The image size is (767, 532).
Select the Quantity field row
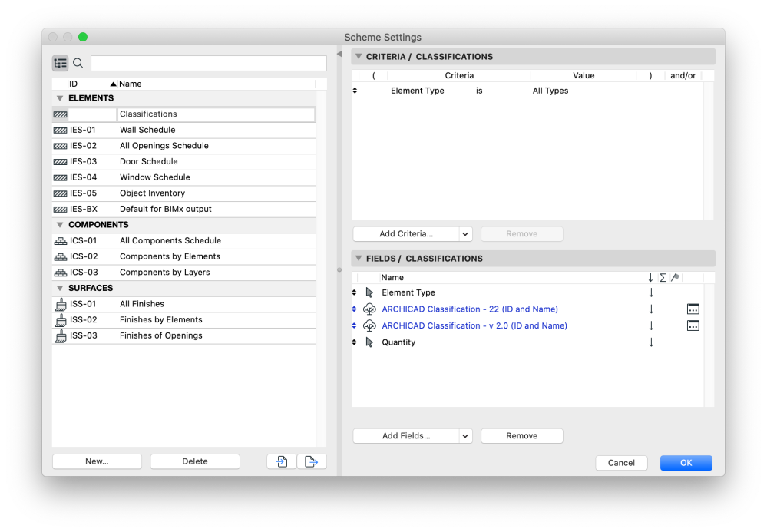[x=527, y=342]
